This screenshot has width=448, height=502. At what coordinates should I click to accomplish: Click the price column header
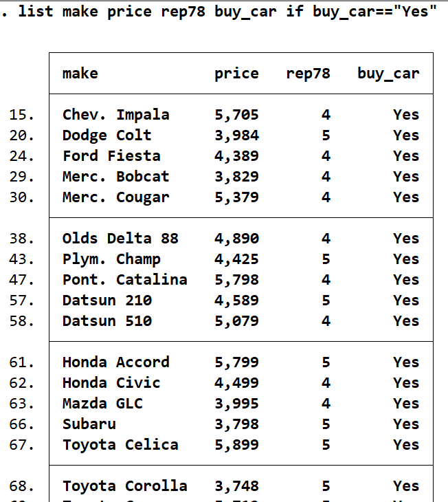[236, 74]
